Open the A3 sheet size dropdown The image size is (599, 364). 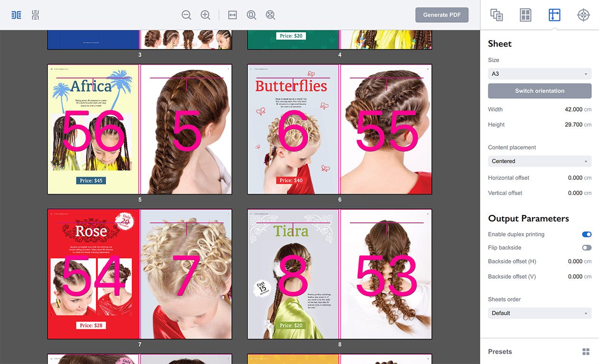pyautogui.click(x=540, y=74)
